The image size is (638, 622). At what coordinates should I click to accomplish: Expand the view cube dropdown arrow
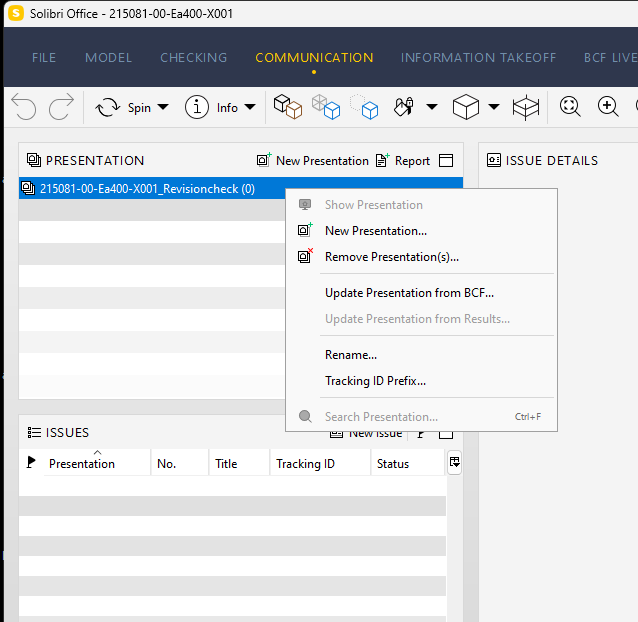click(x=494, y=107)
